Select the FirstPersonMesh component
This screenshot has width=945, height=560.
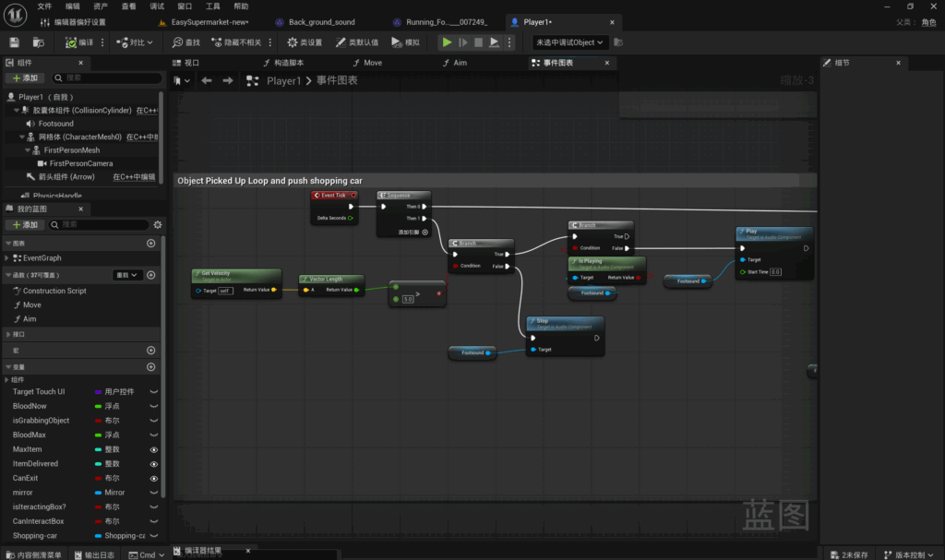pyautogui.click(x=72, y=150)
